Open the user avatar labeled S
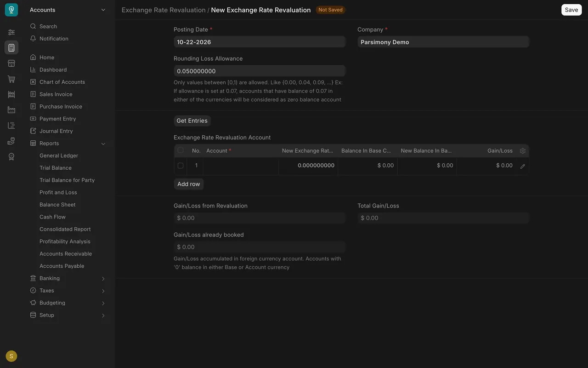The width and height of the screenshot is (588, 368). coord(11,356)
